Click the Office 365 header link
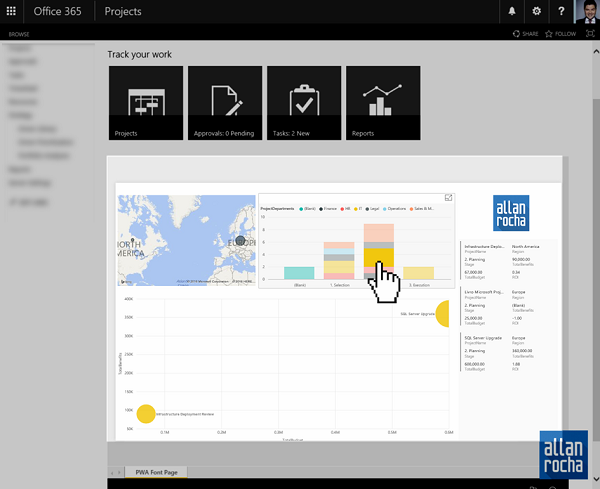Screen dimensions: 600x489 point(60,12)
